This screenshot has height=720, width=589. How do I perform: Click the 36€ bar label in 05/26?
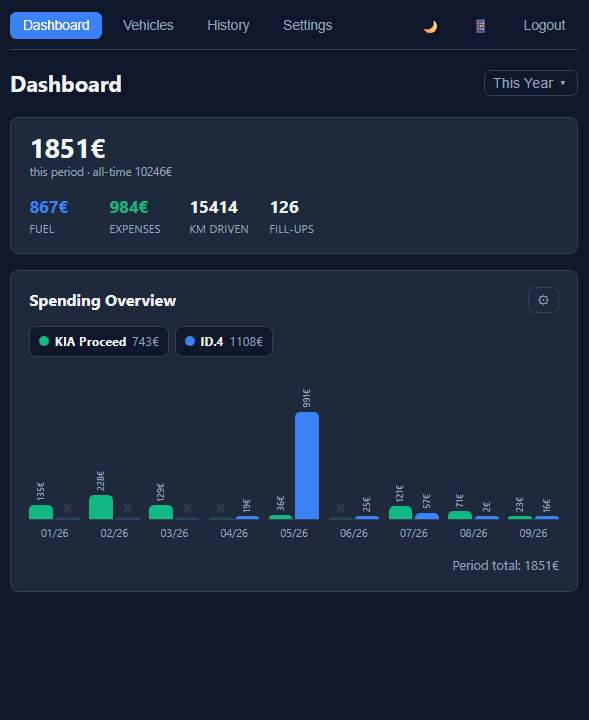coord(280,503)
